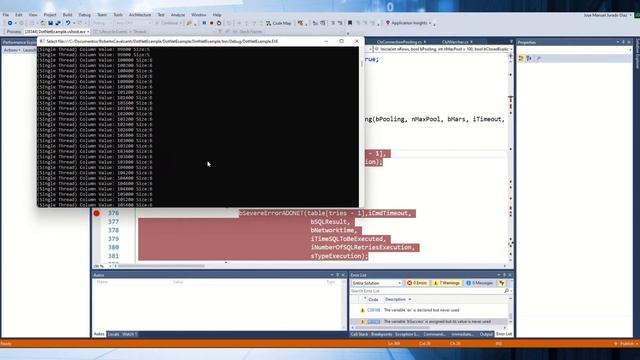The width and height of the screenshot is (640, 360).
Task: Sort by the Description column header
Action: 395,300
